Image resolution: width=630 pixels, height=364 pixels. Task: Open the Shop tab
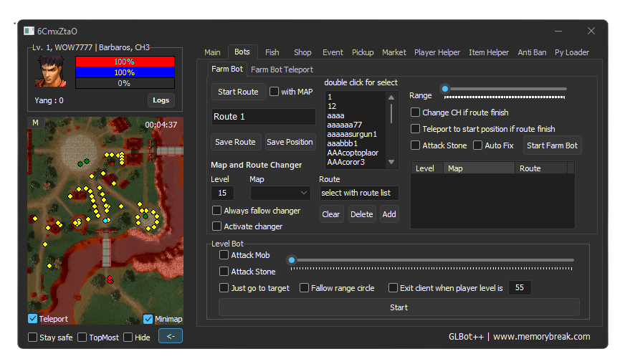coord(302,52)
